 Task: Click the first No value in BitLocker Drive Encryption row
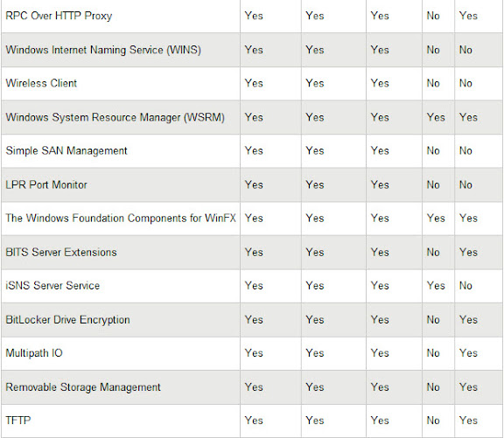(433, 319)
